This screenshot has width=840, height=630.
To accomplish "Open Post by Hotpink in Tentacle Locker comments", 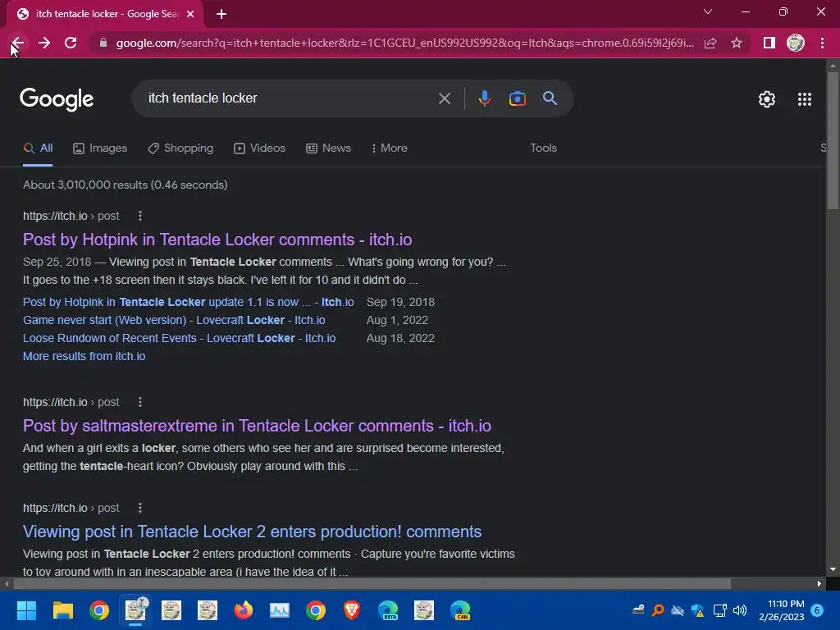I will pyautogui.click(x=217, y=240).
